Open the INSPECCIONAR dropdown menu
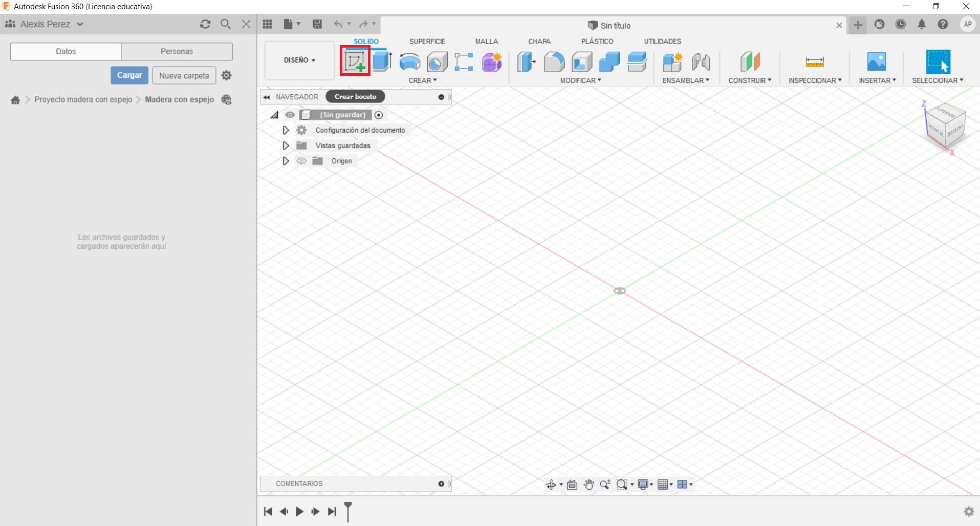 (x=815, y=80)
